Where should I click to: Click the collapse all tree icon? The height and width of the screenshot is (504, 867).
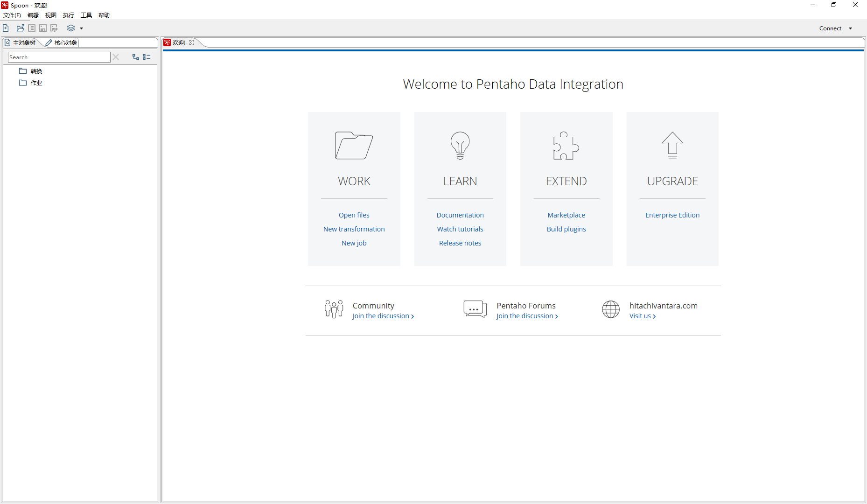(x=147, y=57)
